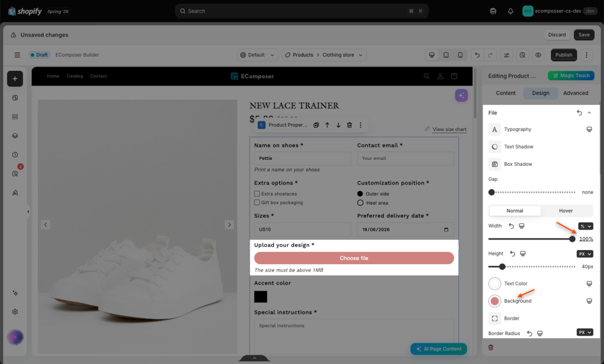The image size is (604, 364).
Task: Open the storefront search icon
Action: point(426,76)
